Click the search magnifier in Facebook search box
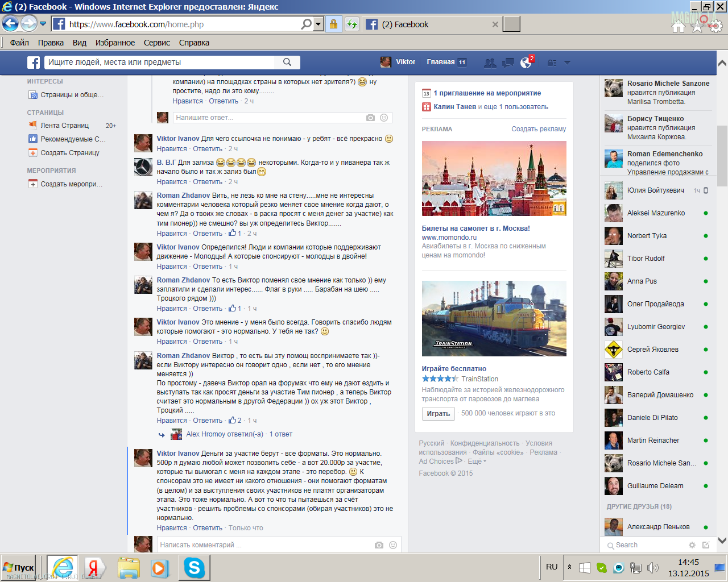Image resolution: width=728 pixels, height=582 pixels. coord(287,62)
